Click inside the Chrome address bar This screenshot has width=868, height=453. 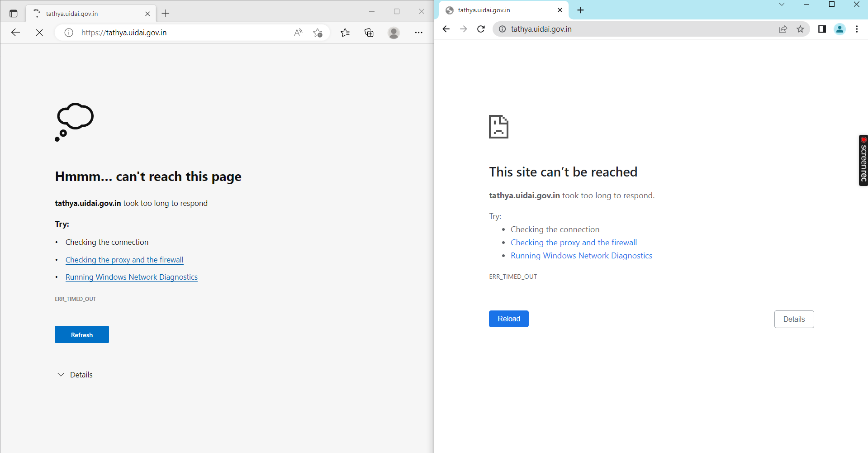(633, 29)
